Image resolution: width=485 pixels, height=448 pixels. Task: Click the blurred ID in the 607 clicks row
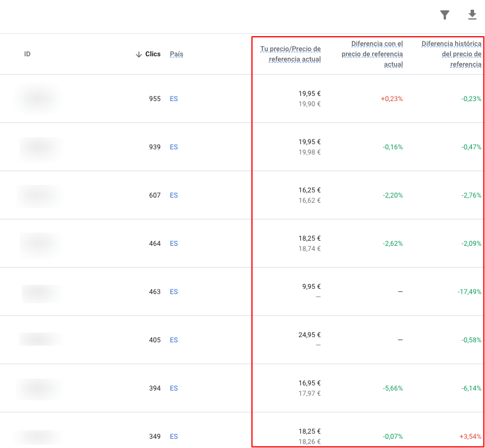click(40, 196)
